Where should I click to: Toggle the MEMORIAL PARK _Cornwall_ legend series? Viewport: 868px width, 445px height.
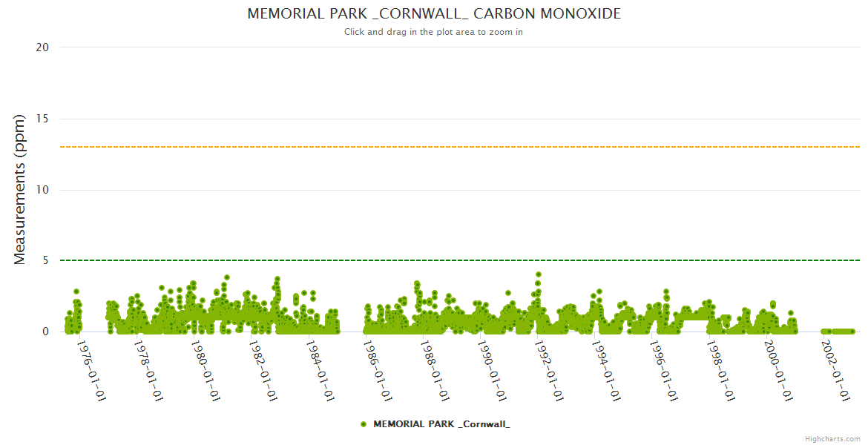click(441, 424)
